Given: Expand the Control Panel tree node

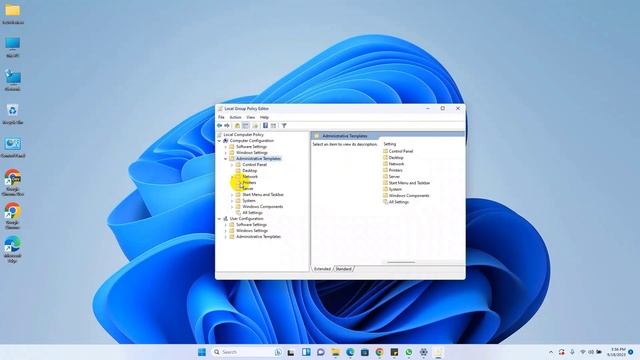Looking at the screenshot, I should click(x=232, y=165).
